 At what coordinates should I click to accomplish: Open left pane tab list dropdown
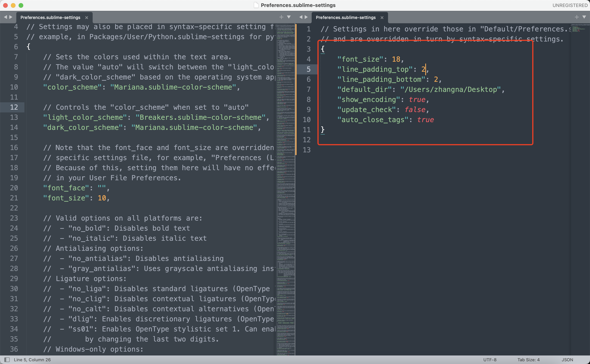pyautogui.click(x=289, y=17)
